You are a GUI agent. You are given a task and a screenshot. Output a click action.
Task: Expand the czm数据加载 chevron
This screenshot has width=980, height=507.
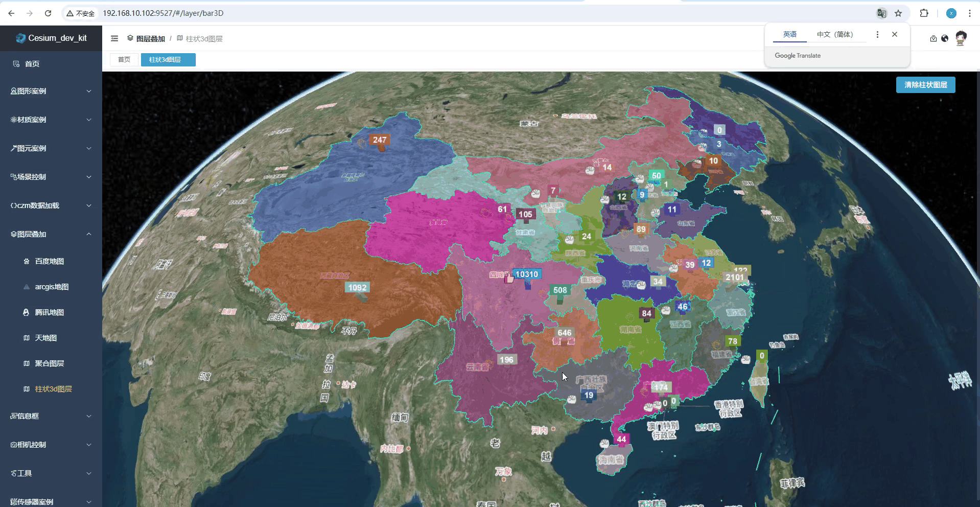coord(89,205)
